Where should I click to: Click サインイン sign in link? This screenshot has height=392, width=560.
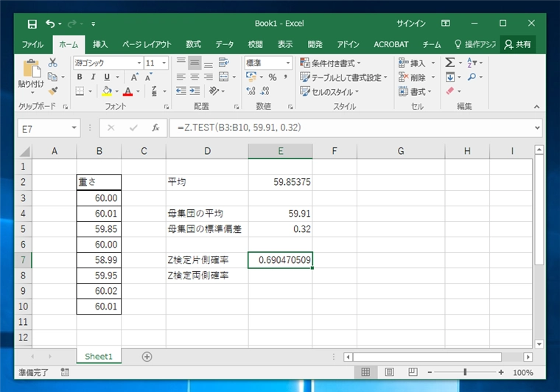tap(410, 24)
